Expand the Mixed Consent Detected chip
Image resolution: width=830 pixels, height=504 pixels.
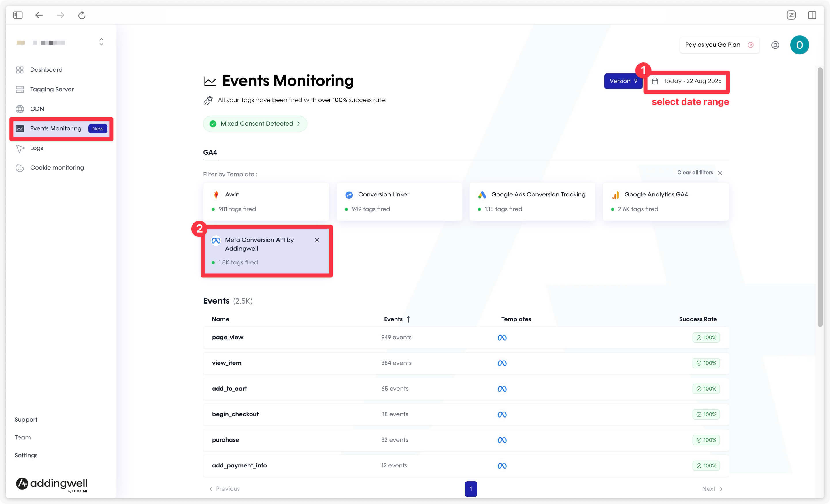pyautogui.click(x=255, y=124)
